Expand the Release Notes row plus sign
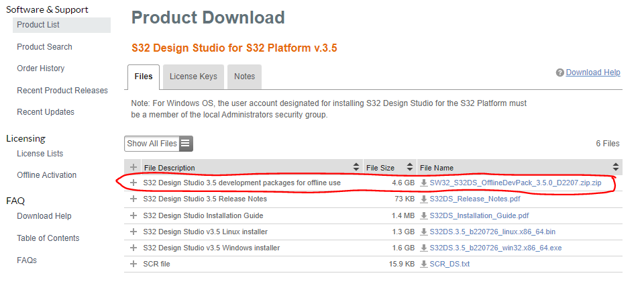The height and width of the screenshot is (296, 644). pos(133,199)
